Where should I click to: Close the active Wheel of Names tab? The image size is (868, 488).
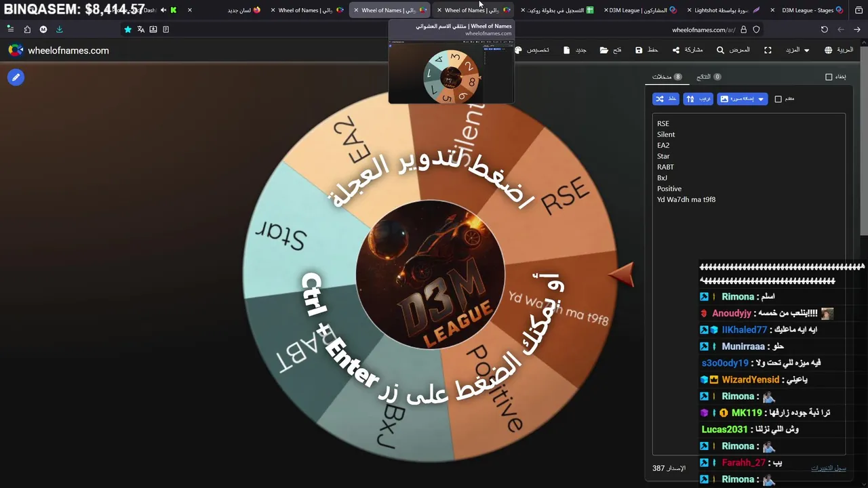(x=356, y=10)
